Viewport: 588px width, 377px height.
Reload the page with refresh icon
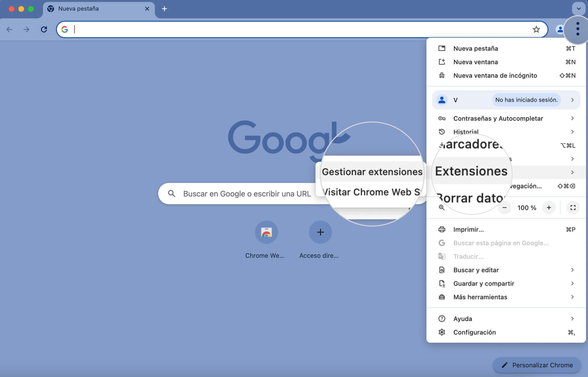click(44, 29)
